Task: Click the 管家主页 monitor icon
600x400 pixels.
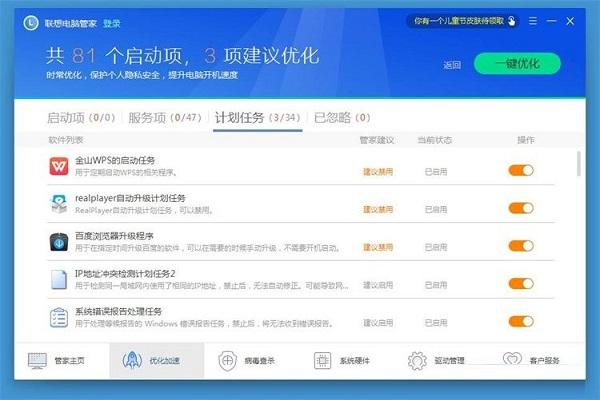Action: [37, 361]
